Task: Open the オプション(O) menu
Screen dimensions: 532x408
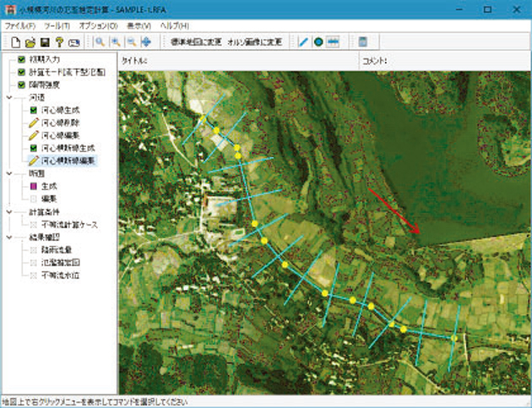Action: [x=98, y=26]
